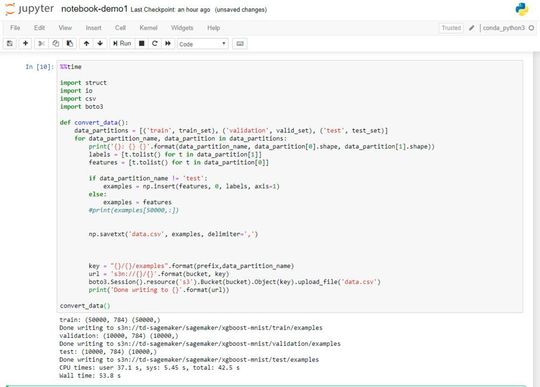Screen dimensions: 540x387
Task: Click the Python logo icon
Action: [522, 9]
